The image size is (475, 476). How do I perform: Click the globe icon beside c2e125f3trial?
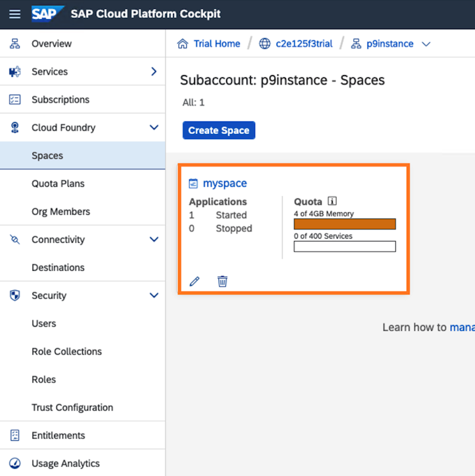[265, 44]
